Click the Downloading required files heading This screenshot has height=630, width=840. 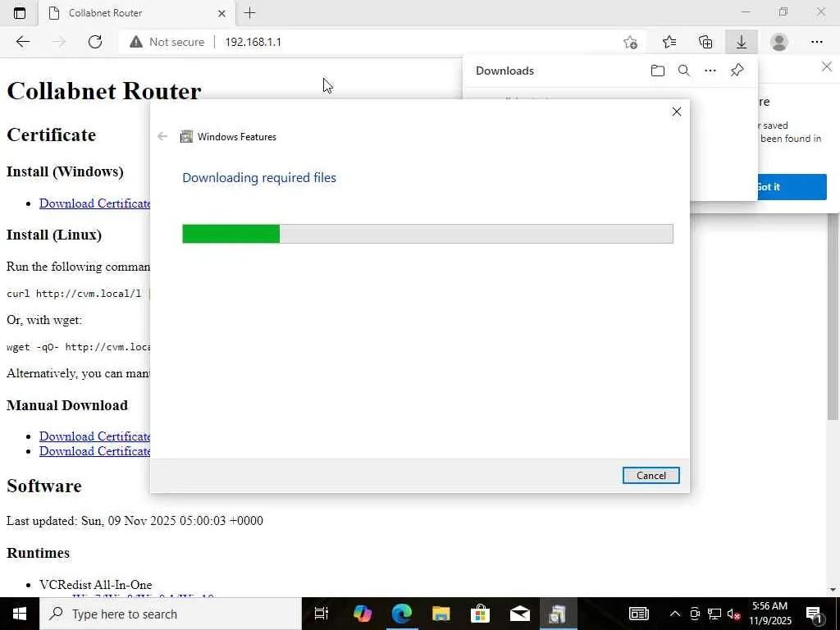259,177
